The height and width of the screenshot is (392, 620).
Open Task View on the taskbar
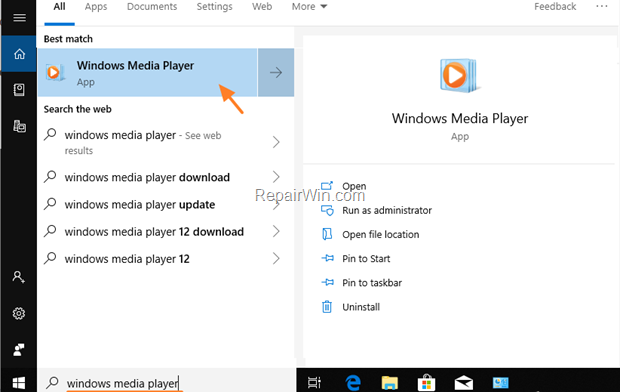click(314, 383)
